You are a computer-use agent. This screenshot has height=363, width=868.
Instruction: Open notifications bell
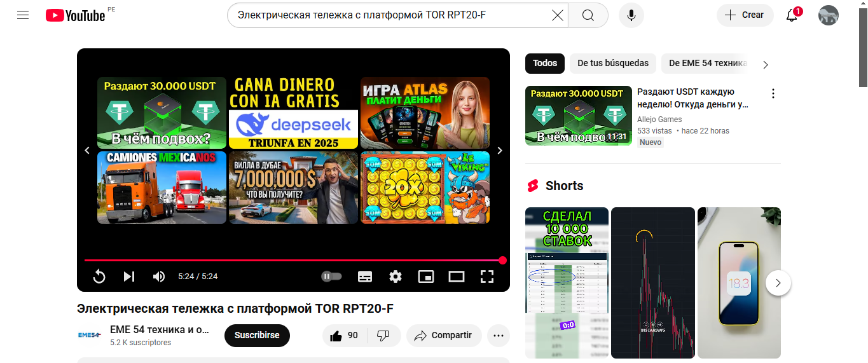(x=792, y=15)
